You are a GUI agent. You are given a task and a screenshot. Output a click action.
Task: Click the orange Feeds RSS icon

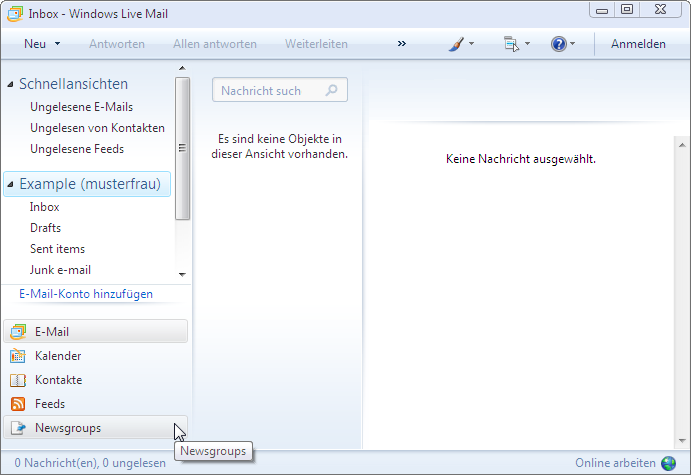coord(18,404)
